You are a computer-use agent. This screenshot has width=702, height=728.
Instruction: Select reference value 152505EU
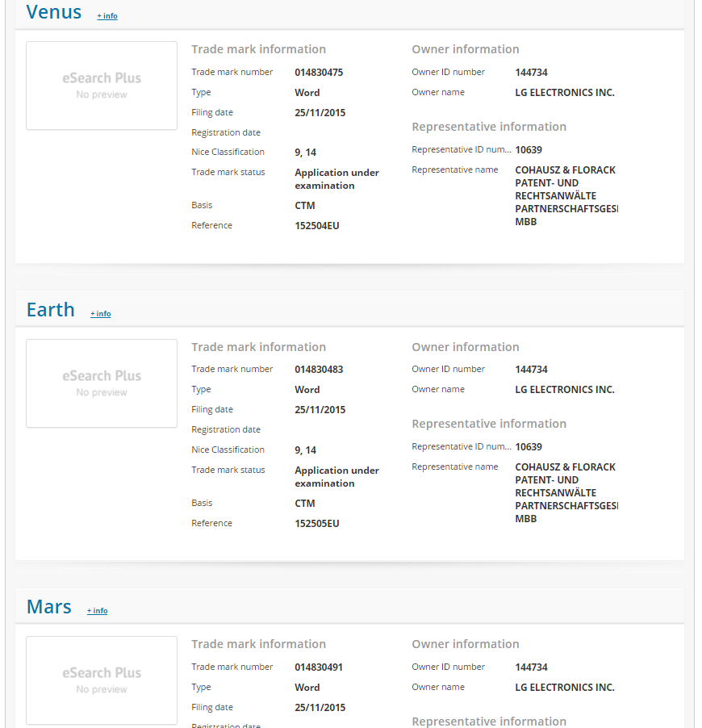tap(317, 524)
